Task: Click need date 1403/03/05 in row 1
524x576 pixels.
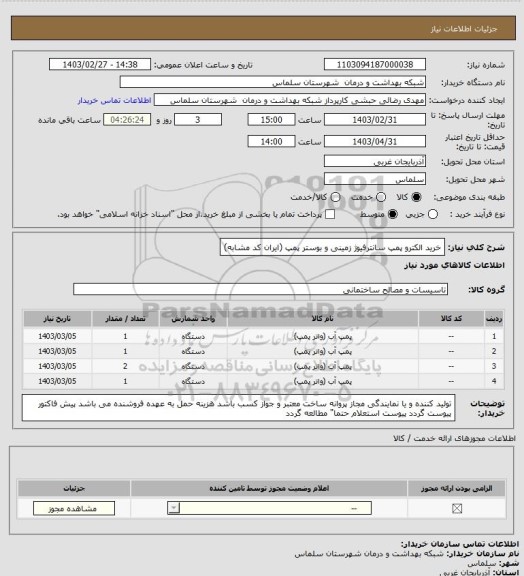Action: [x=57, y=336]
